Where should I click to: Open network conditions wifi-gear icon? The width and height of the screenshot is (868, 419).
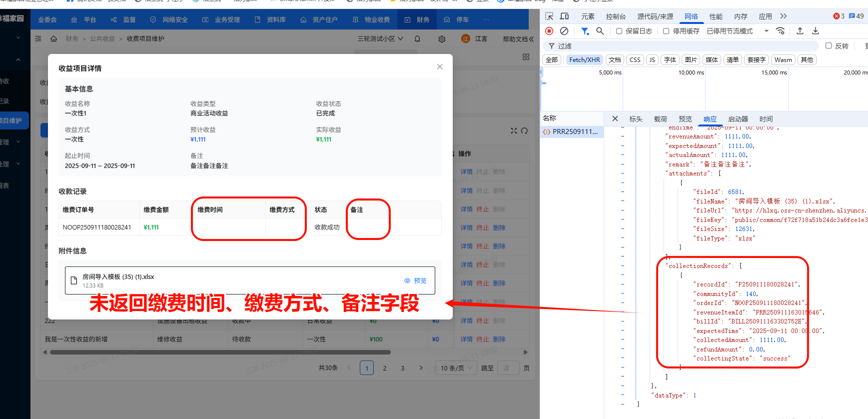coord(780,31)
